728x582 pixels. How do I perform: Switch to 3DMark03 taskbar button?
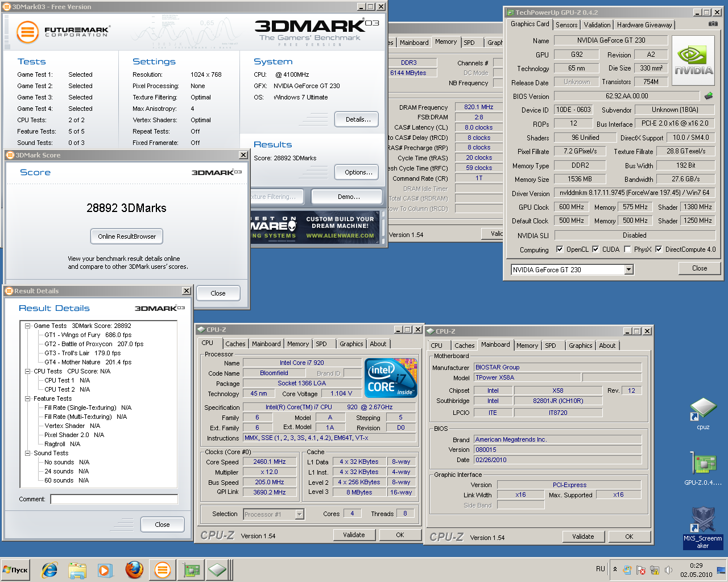(162, 569)
